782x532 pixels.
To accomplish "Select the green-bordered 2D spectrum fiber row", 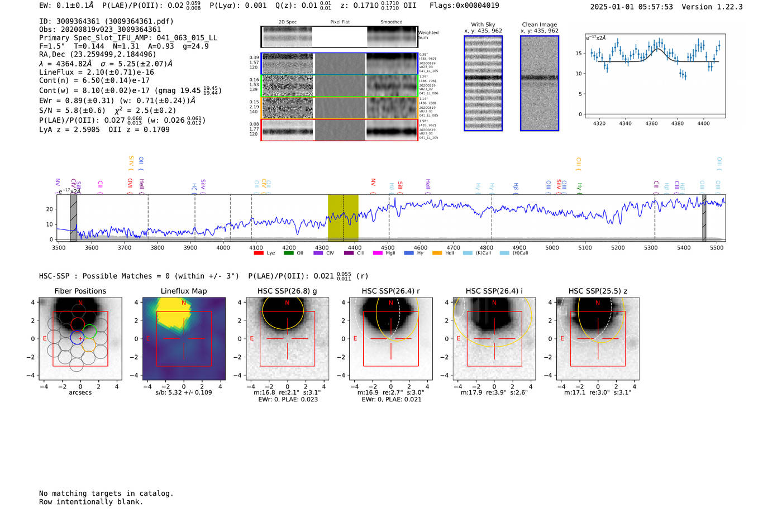I will pos(339,86).
